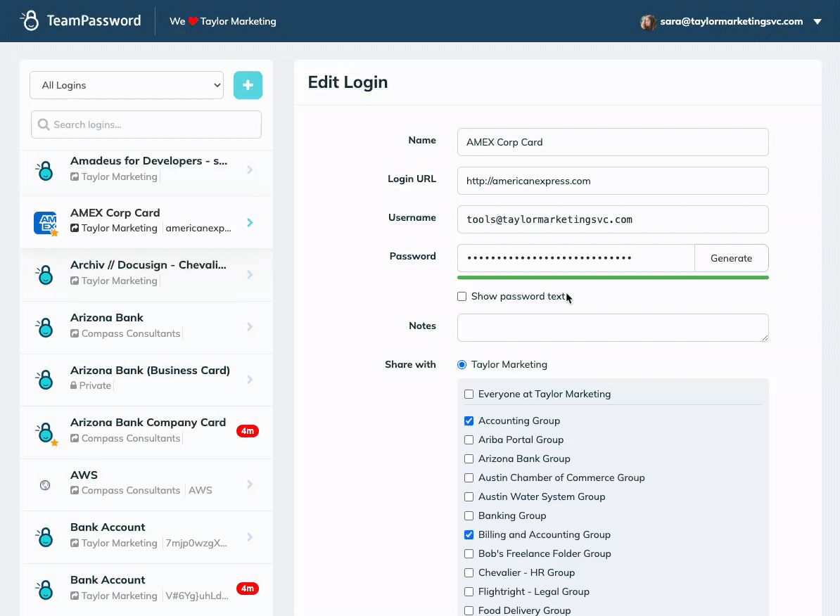Toggle Show password text checkbox
The height and width of the screenshot is (616, 840).
(462, 296)
